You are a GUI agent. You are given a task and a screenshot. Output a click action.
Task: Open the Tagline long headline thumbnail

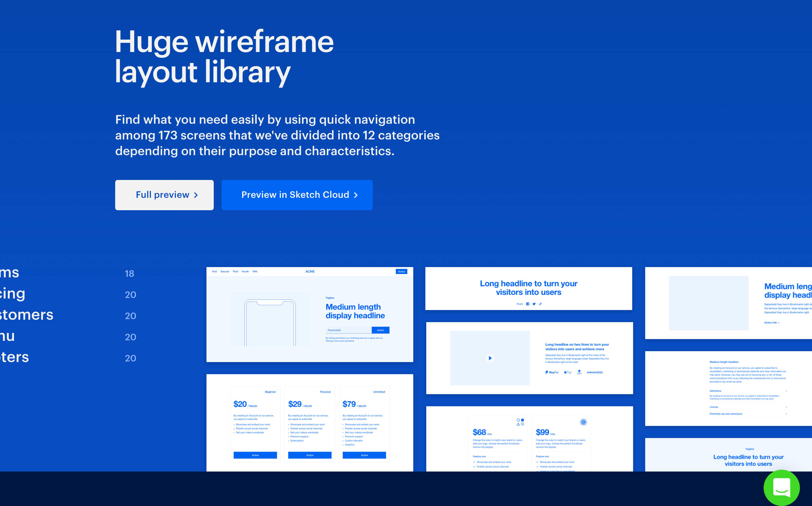pos(729,455)
